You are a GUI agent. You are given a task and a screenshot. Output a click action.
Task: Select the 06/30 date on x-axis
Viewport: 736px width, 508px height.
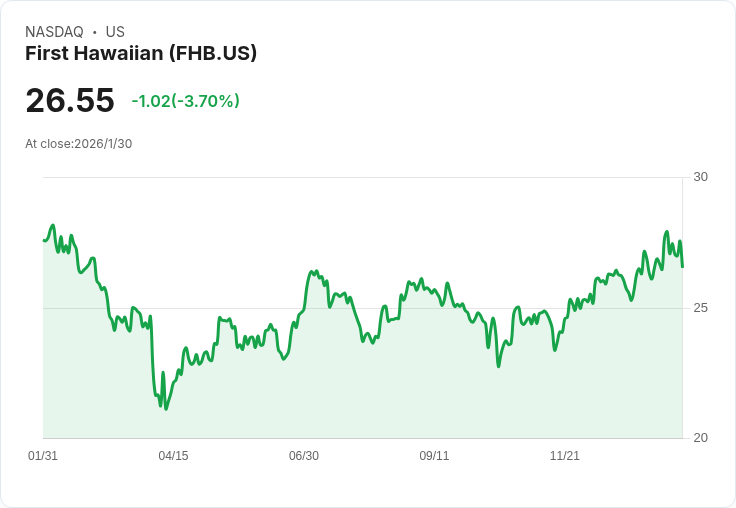coord(304,456)
